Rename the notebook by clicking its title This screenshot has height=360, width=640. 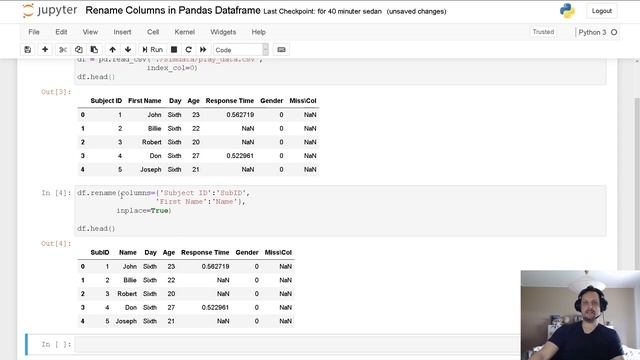(173, 11)
